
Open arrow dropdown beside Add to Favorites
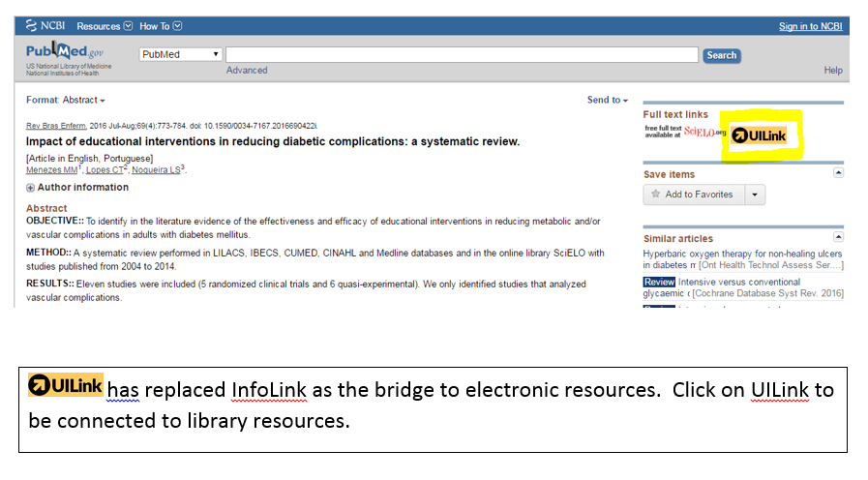[x=755, y=195]
